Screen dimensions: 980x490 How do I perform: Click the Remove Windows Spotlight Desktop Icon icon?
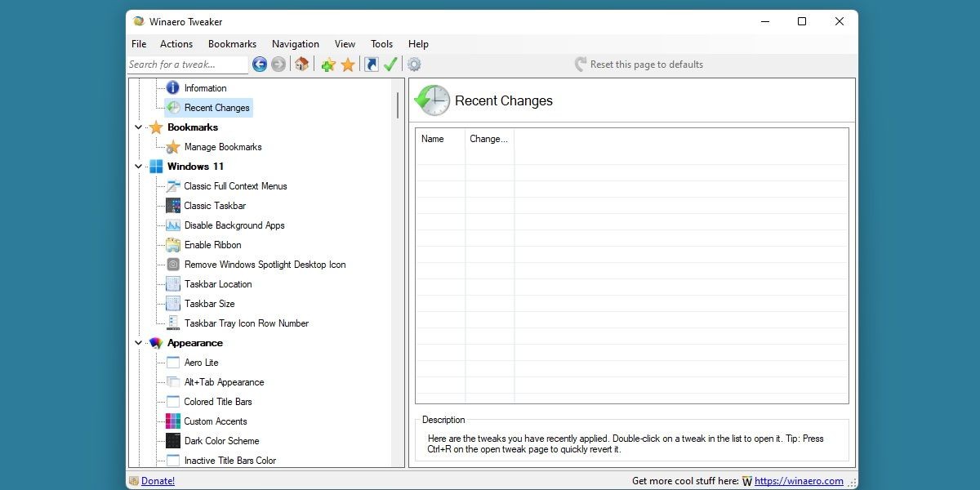tap(173, 265)
